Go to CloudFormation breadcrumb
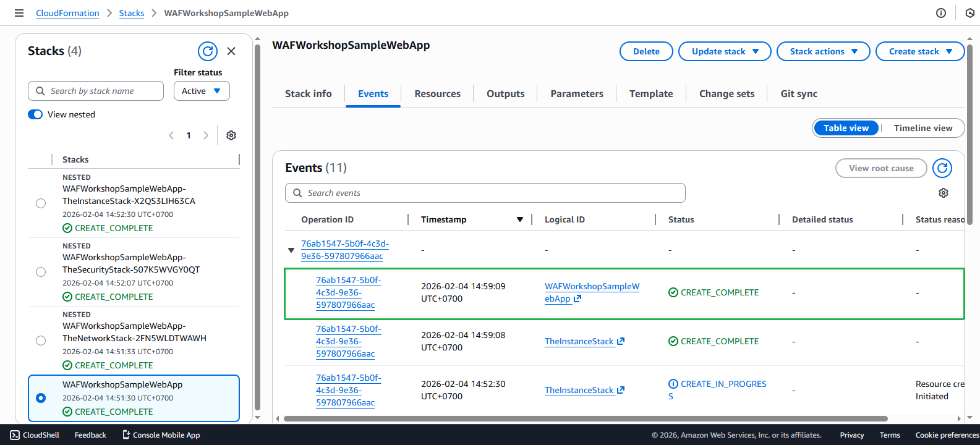Image resolution: width=980 pixels, height=445 pixels. tap(67, 13)
